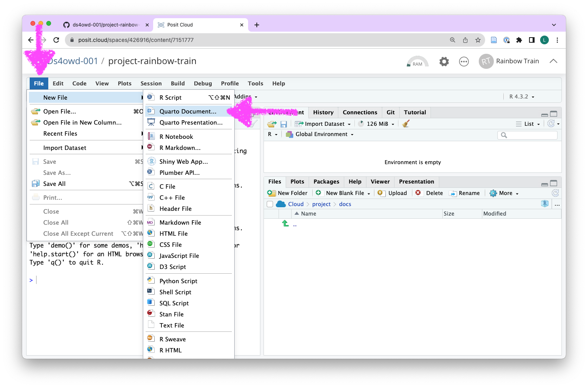Navigate to project in the breadcrumb path
This screenshot has height=388, width=588.
321,204
